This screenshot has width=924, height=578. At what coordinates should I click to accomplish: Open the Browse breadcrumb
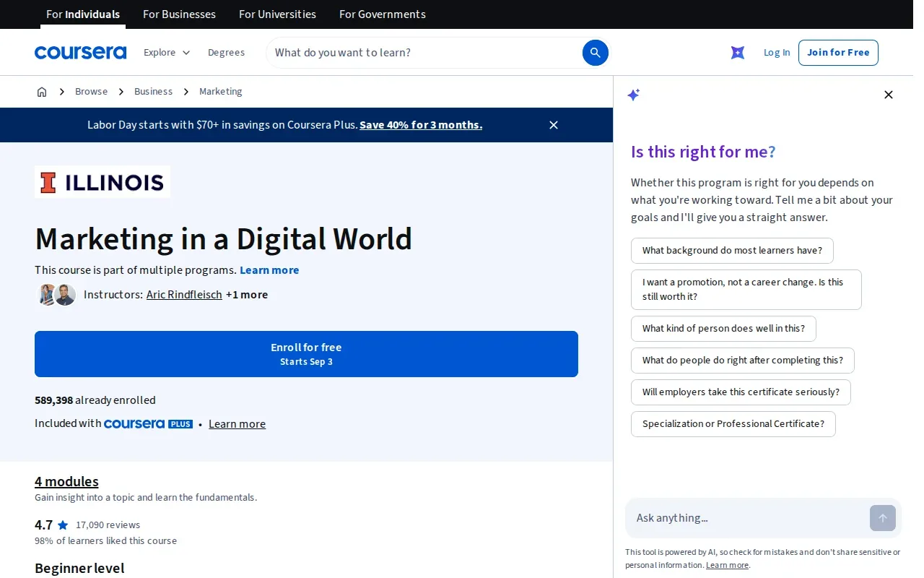pos(91,92)
